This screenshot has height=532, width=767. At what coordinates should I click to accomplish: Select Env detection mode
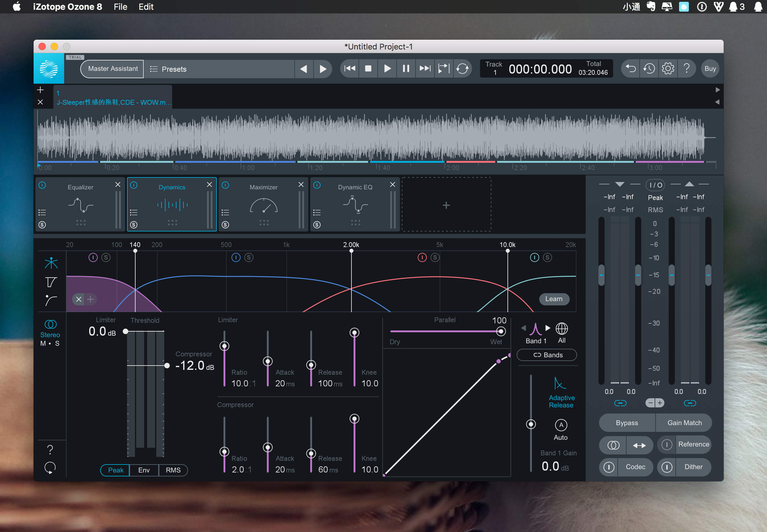(144, 470)
